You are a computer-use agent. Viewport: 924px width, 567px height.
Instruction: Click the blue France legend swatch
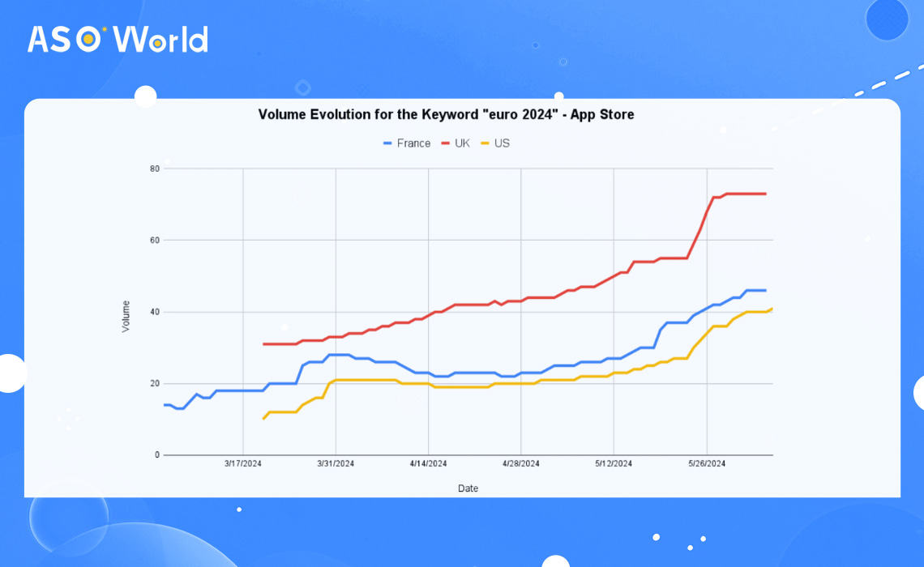click(x=387, y=143)
